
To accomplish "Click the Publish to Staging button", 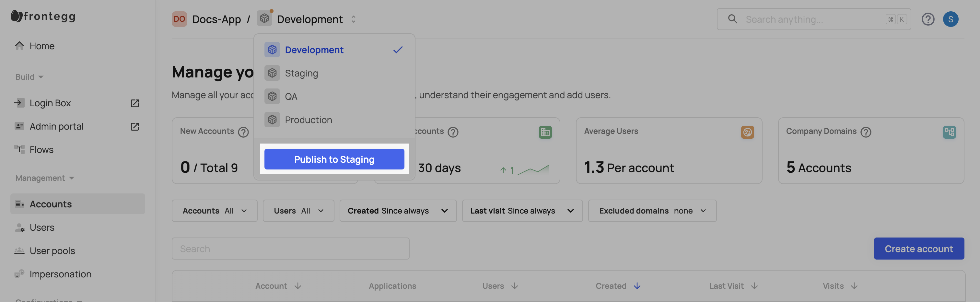I will [334, 159].
